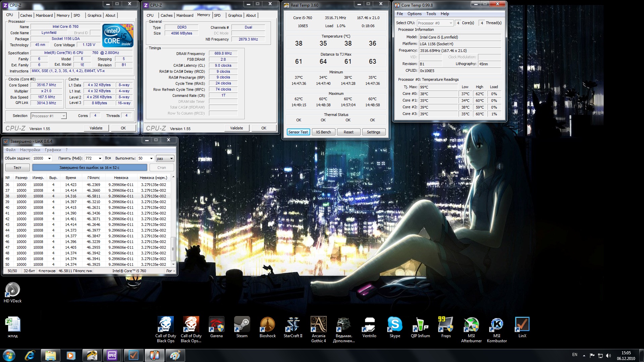
Task: Show hidden tray icons arrow
Action: [584, 356]
